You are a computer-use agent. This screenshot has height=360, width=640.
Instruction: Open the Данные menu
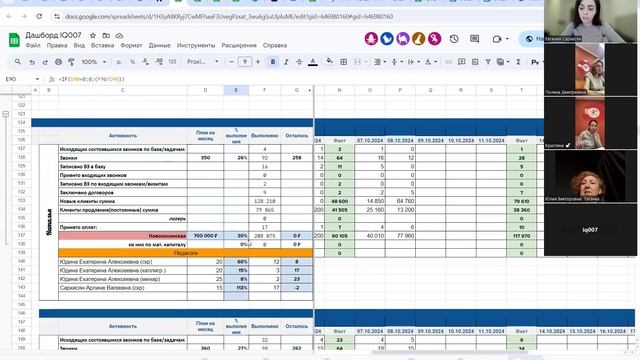pyautogui.click(x=160, y=45)
